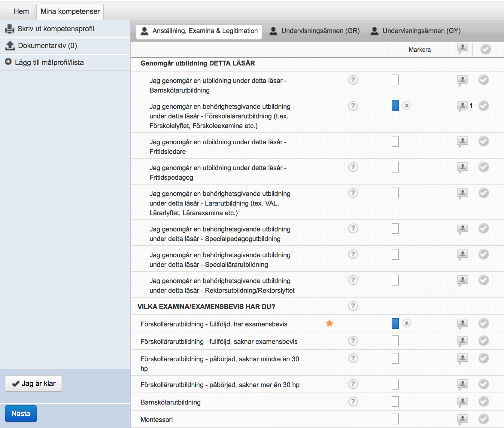The height and width of the screenshot is (428, 504).
Task: Show help for Lärarutbildning (VAL) row
Action: [x=353, y=193]
